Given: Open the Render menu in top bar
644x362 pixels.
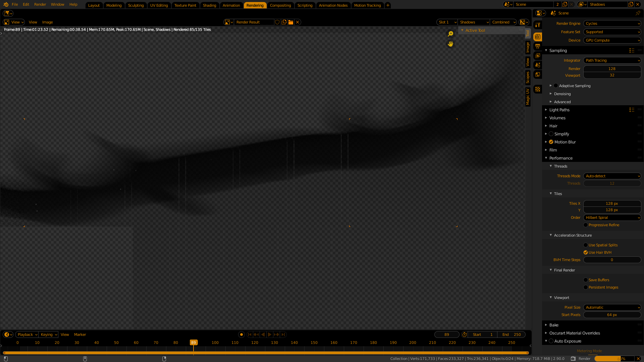Looking at the screenshot, I should tap(40, 4).
